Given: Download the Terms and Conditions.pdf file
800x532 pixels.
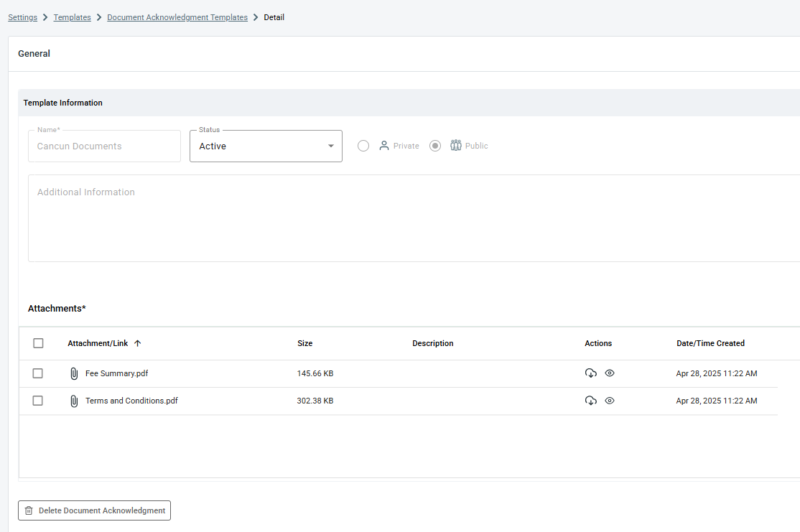Looking at the screenshot, I should click(591, 401).
